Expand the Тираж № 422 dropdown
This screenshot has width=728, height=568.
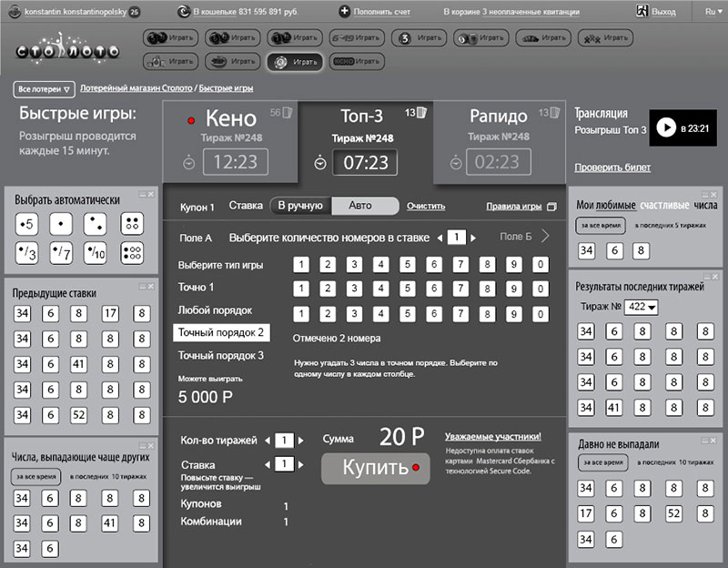(642, 308)
